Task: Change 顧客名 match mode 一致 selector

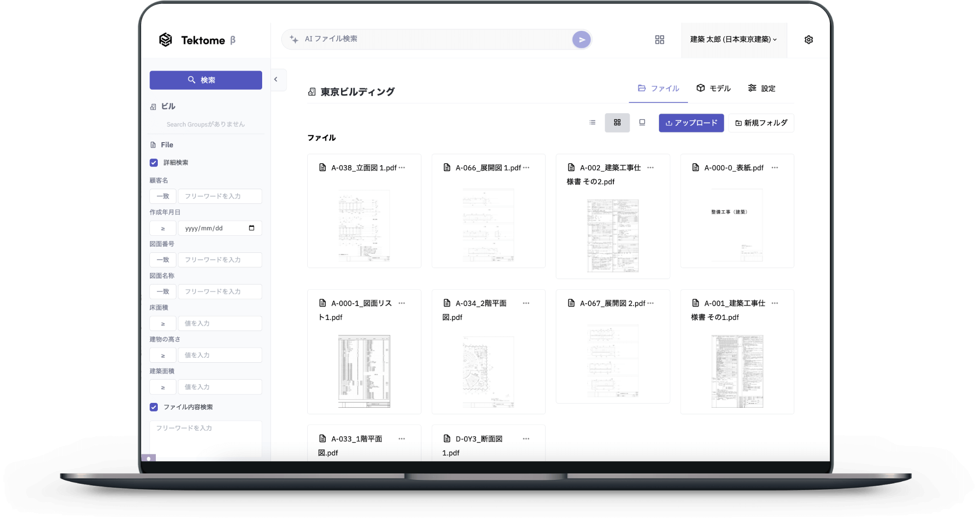Action: pos(163,196)
